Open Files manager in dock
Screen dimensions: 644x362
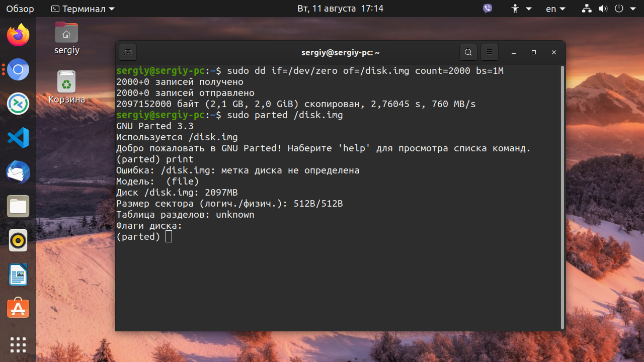coord(18,206)
